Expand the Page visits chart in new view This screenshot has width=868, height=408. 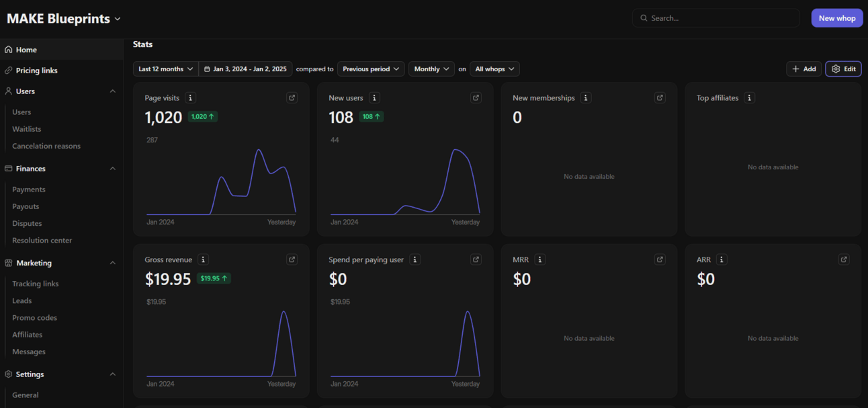[292, 98]
